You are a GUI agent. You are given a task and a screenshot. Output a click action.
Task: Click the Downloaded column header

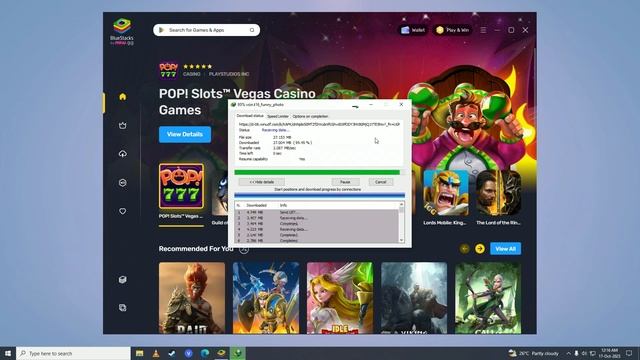pyautogui.click(x=256, y=205)
